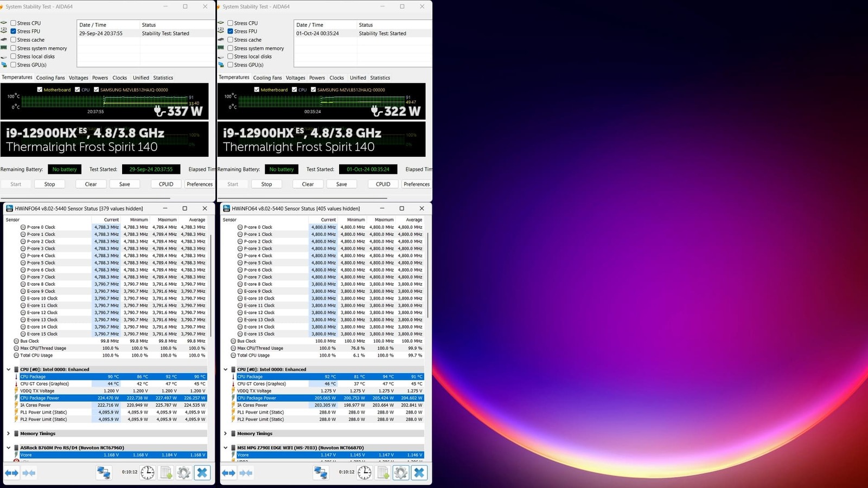Viewport: 868px width, 488px height.
Task: Open remote network monitors icon in right HWiNFO
Action: click(x=321, y=473)
